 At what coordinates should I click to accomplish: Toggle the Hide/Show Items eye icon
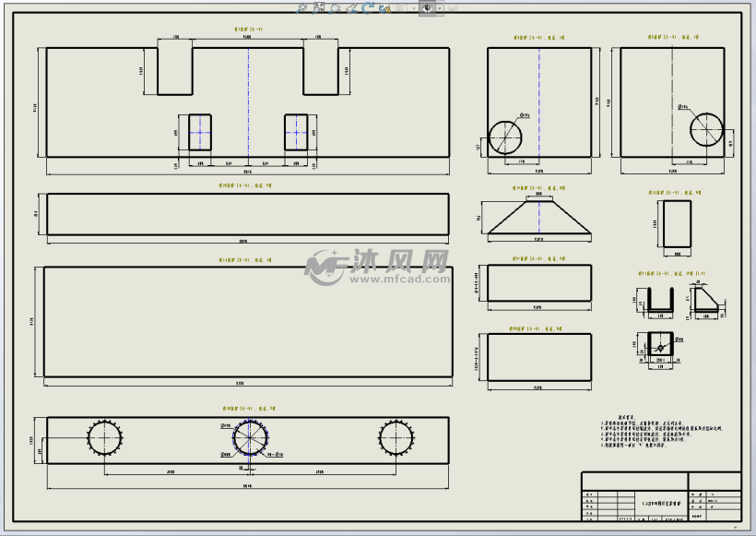tap(428, 7)
